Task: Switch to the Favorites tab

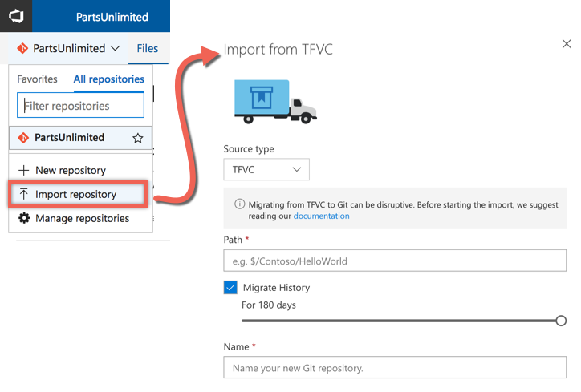Action: click(37, 79)
